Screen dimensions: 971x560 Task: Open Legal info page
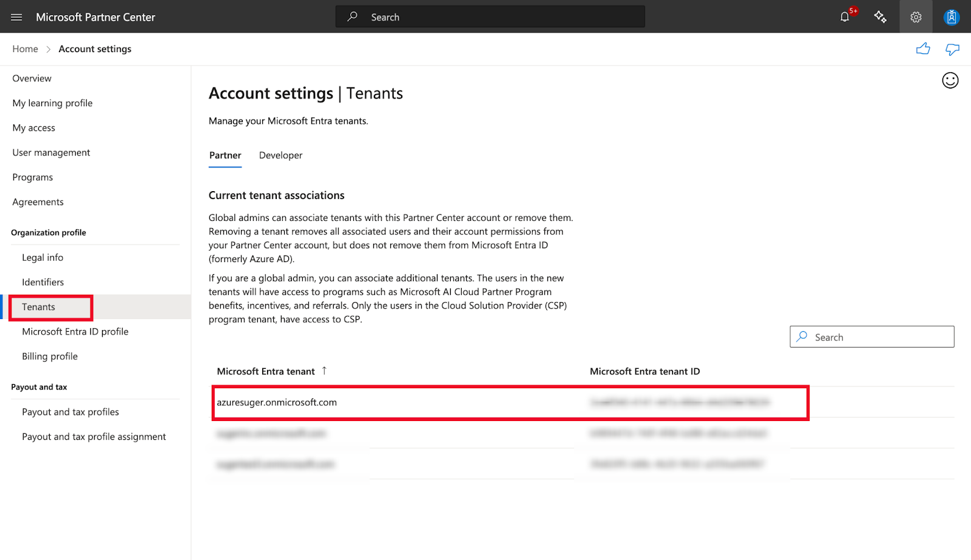click(x=42, y=257)
